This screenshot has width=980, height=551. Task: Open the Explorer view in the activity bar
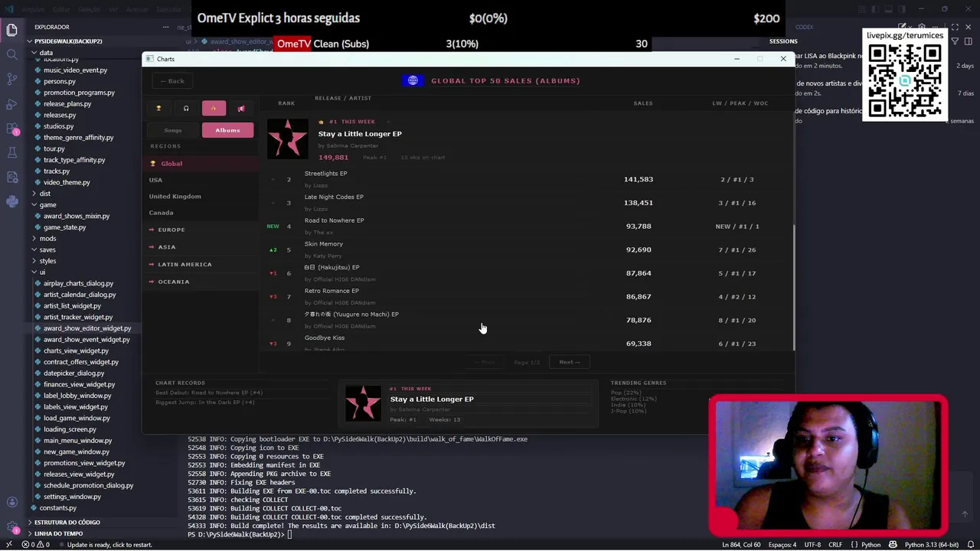coord(11,30)
